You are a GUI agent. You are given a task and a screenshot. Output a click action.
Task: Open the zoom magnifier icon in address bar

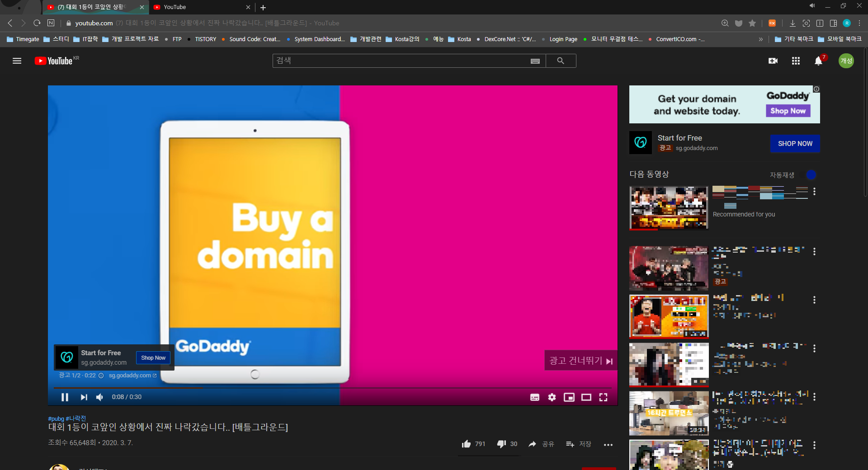(725, 23)
